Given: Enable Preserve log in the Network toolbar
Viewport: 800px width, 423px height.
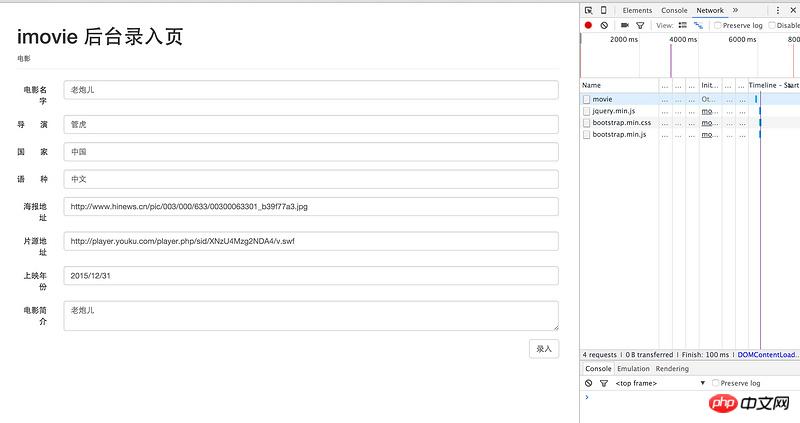Looking at the screenshot, I should point(717,25).
